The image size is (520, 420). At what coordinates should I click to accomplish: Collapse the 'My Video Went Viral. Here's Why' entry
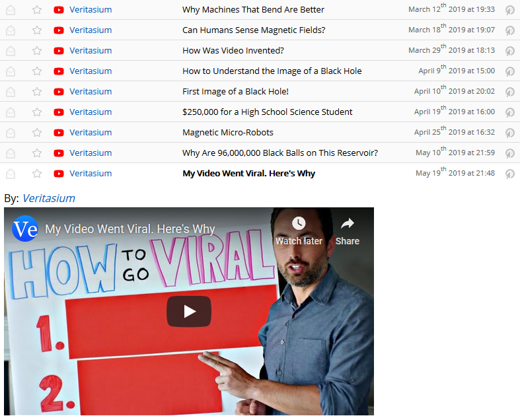tap(248, 174)
